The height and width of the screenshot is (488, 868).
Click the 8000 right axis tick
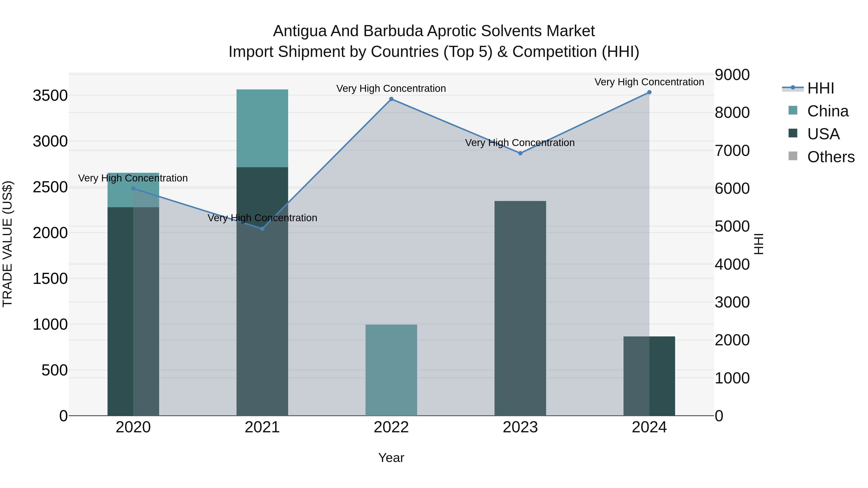[x=732, y=113]
